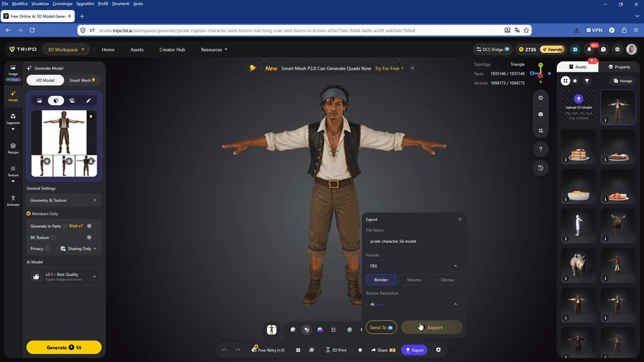644x362 pixels.
Task: Click the viewport settings gear icon
Action: tap(541, 98)
